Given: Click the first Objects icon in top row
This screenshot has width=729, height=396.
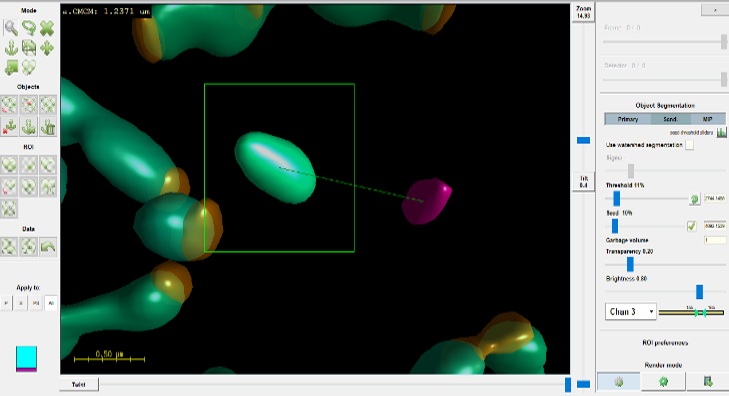Looking at the screenshot, I should [x=9, y=105].
